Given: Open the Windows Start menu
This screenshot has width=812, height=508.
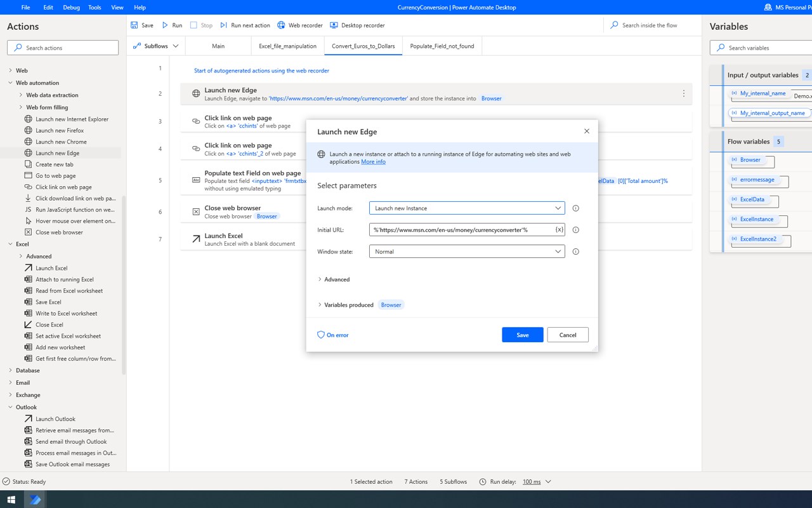Looking at the screenshot, I should [x=11, y=500].
